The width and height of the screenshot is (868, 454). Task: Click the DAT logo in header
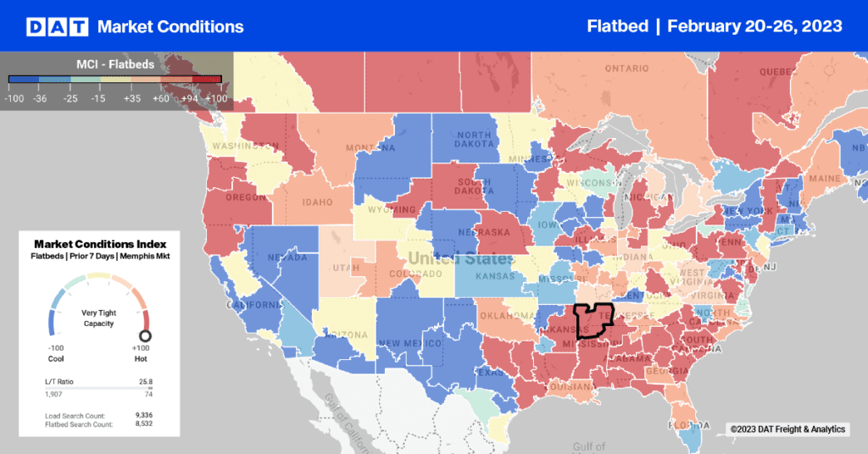coord(57,26)
